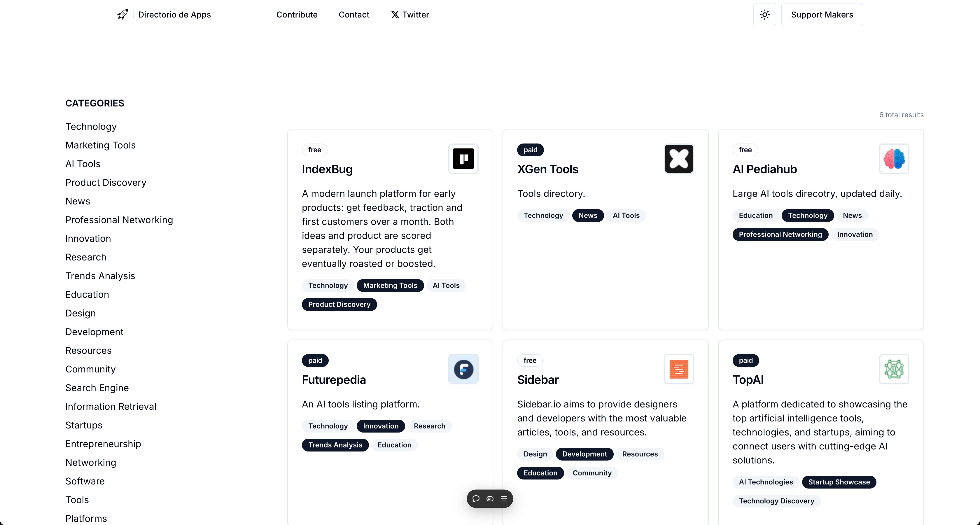Open the chat bubble in floating toolbar
Screen dimensions: 980x525
pos(475,499)
